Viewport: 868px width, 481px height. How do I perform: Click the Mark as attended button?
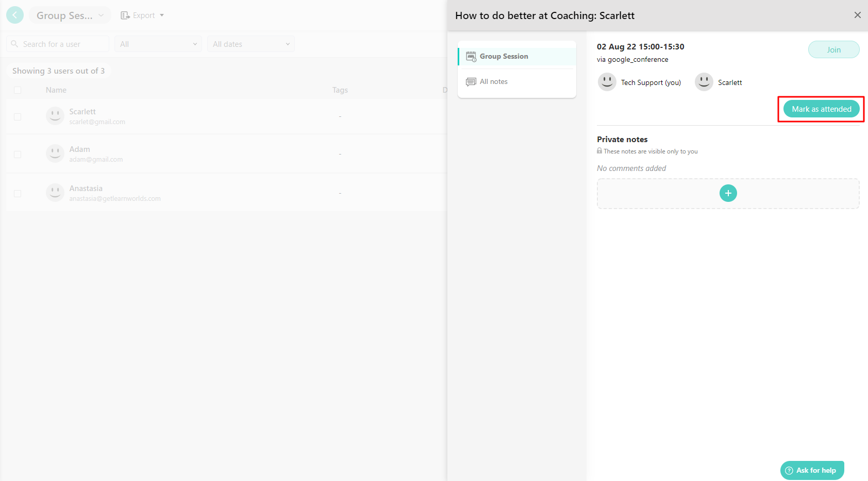[x=821, y=109]
